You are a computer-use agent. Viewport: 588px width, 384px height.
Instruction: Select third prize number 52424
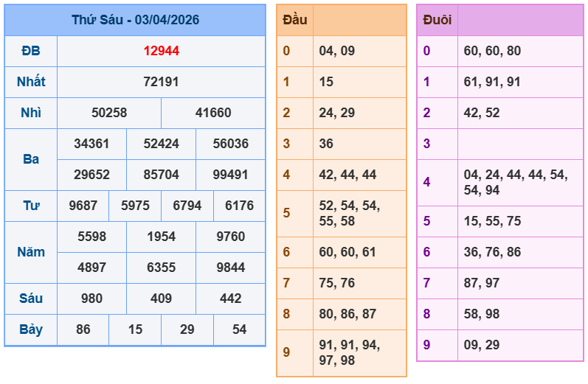162,144
